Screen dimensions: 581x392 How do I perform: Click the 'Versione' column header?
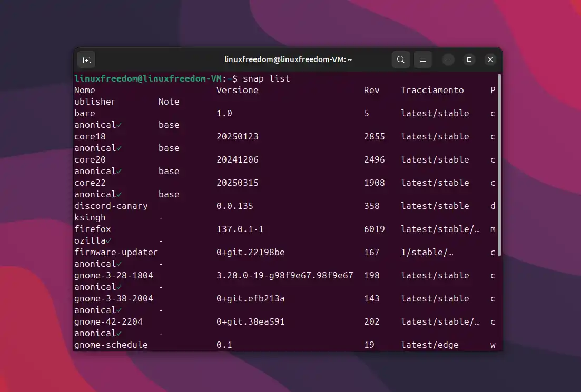click(237, 90)
